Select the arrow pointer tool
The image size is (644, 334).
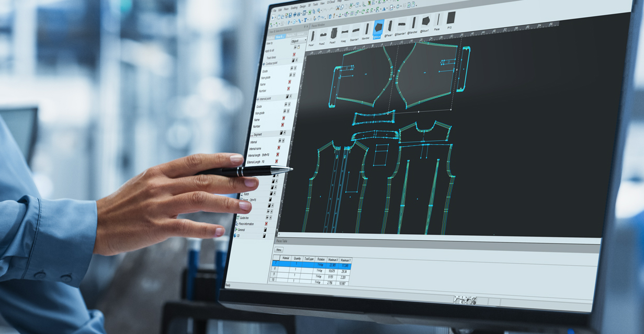point(273,17)
